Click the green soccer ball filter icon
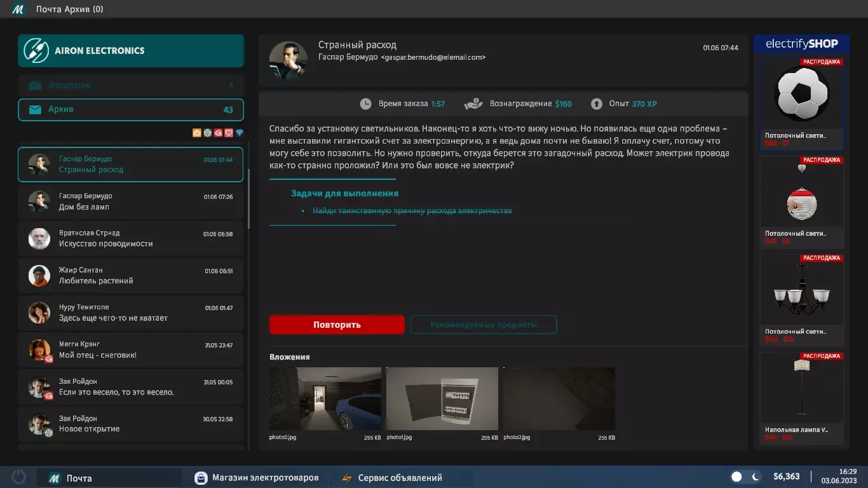The height and width of the screenshot is (488, 868). click(x=207, y=133)
